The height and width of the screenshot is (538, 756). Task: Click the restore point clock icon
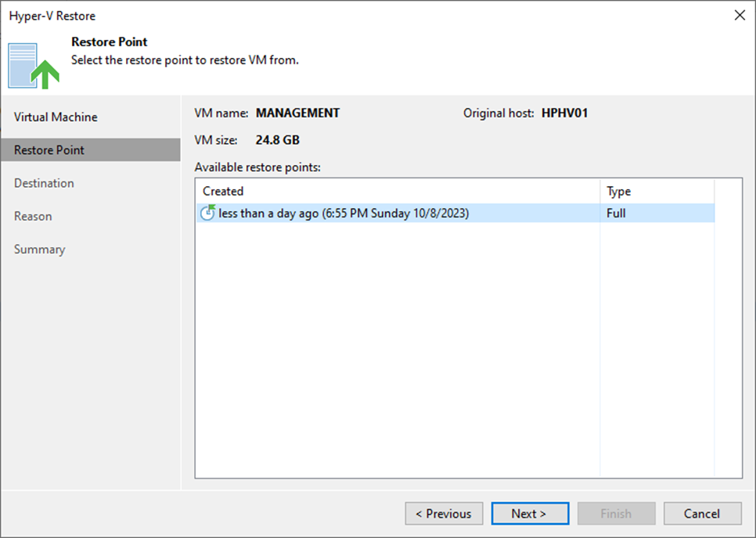click(208, 213)
